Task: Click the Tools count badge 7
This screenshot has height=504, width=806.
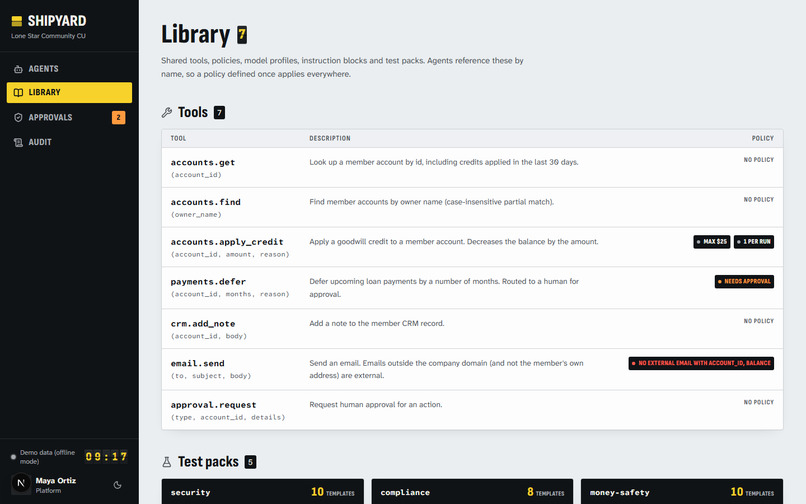Action: click(219, 113)
